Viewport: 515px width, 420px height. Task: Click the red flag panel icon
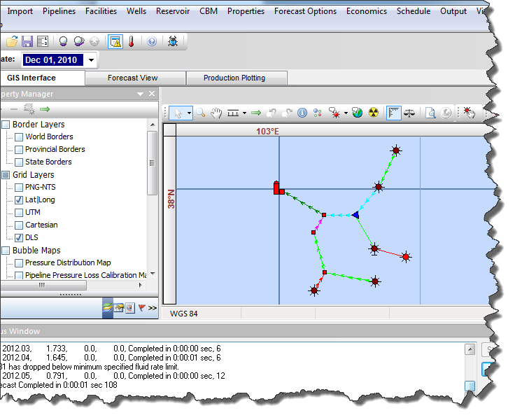click(x=141, y=307)
